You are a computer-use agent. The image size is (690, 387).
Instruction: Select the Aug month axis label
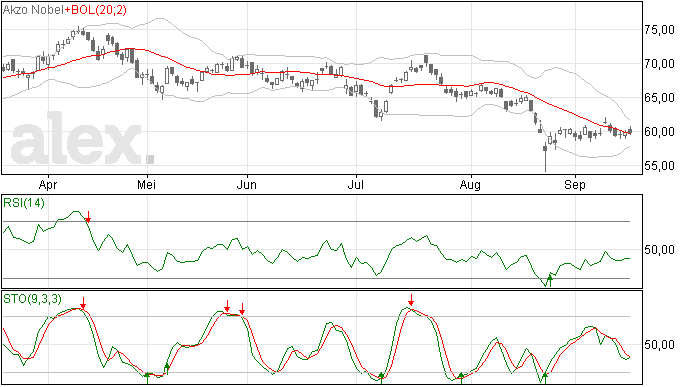(x=470, y=185)
